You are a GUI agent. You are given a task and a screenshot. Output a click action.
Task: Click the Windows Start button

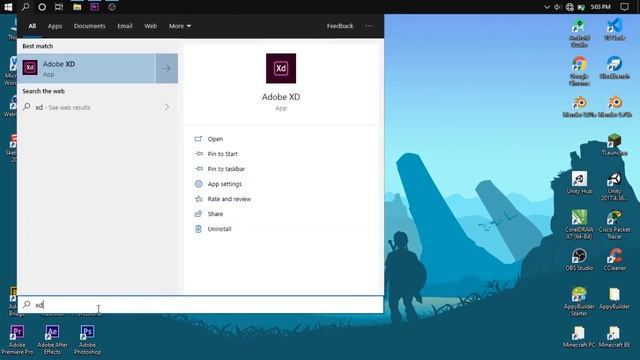8,7
